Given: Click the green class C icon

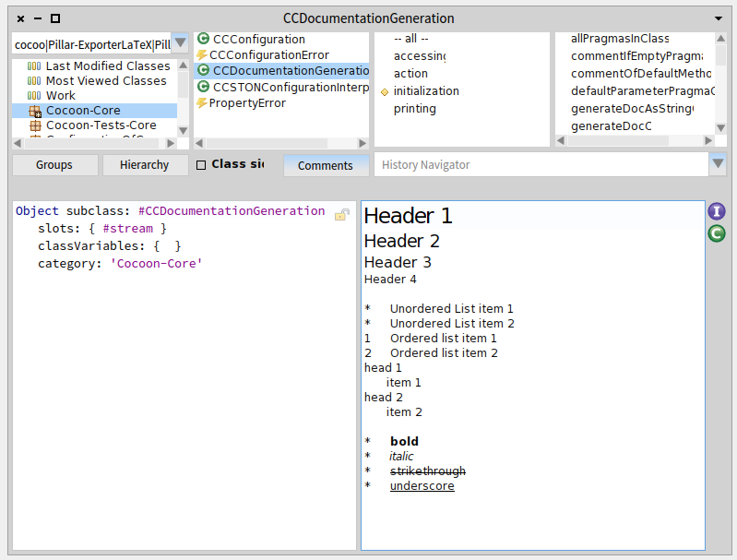Looking at the screenshot, I should click(717, 233).
